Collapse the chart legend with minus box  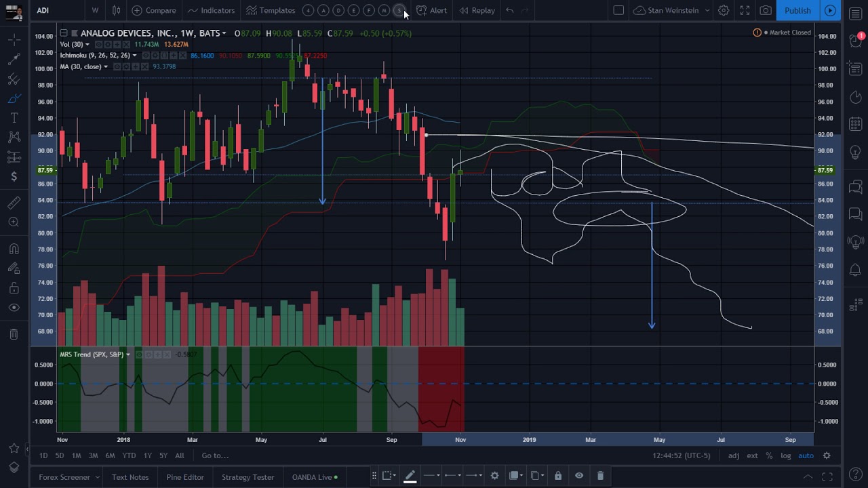click(63, 33)
